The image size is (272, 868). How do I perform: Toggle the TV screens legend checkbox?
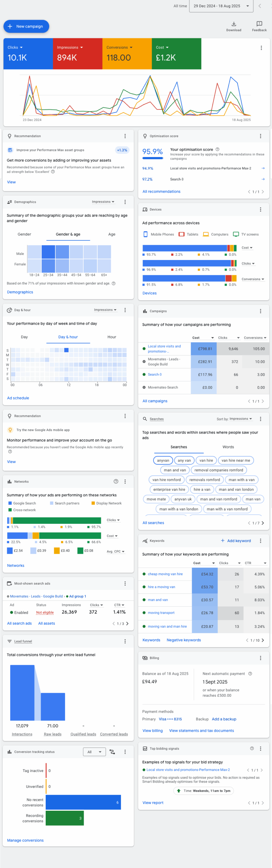(x=236, y=234)
